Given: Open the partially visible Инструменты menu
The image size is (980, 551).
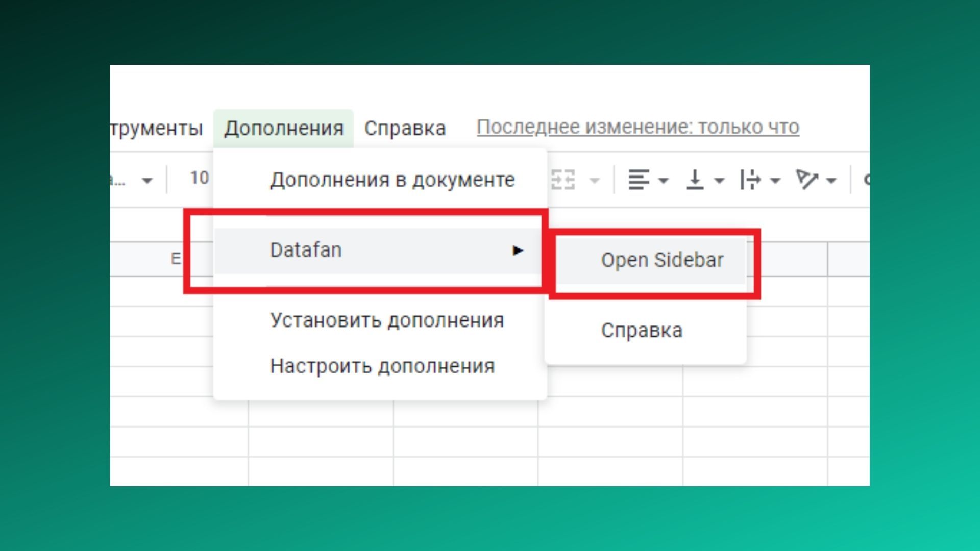Looking at the screenshot, I should pyautogui.click(x=157, y=128).
